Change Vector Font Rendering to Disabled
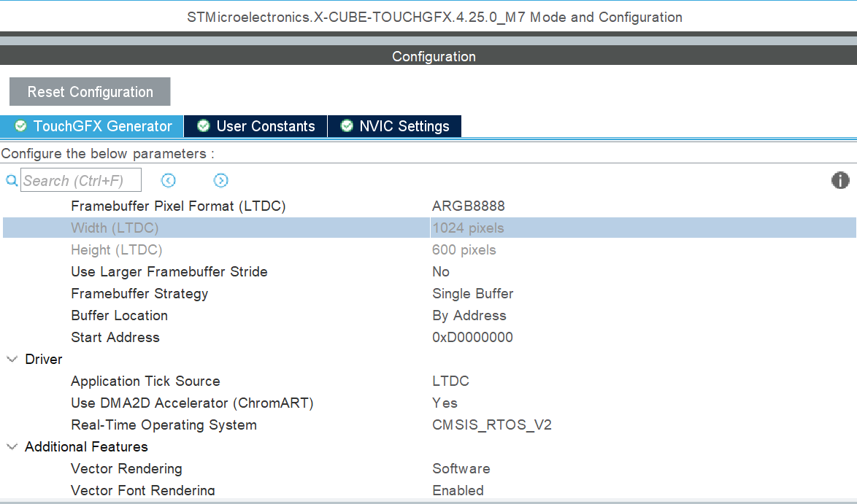 click(458, 490)
